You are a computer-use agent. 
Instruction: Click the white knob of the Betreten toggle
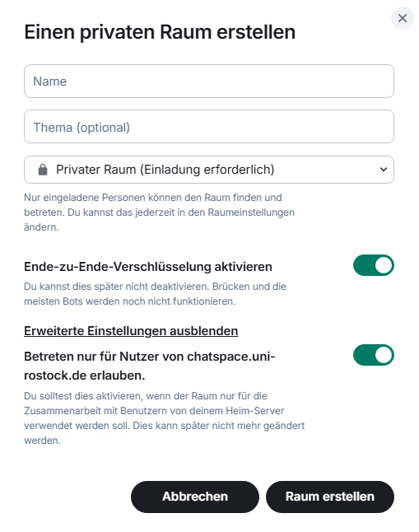click(384, 355)
